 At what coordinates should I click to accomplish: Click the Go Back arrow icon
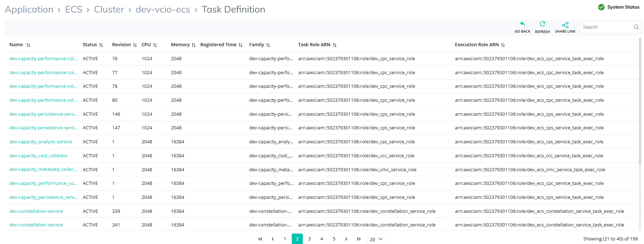point(522,24)
